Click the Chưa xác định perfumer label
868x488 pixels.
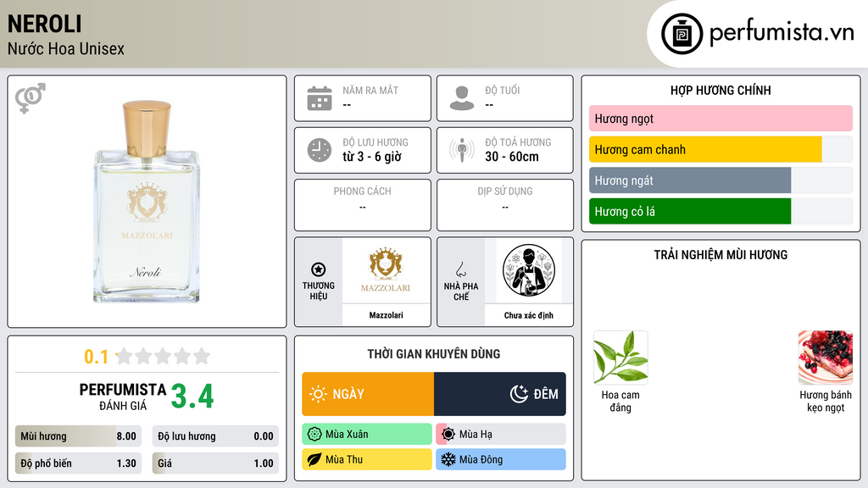(x=529, y=315)
